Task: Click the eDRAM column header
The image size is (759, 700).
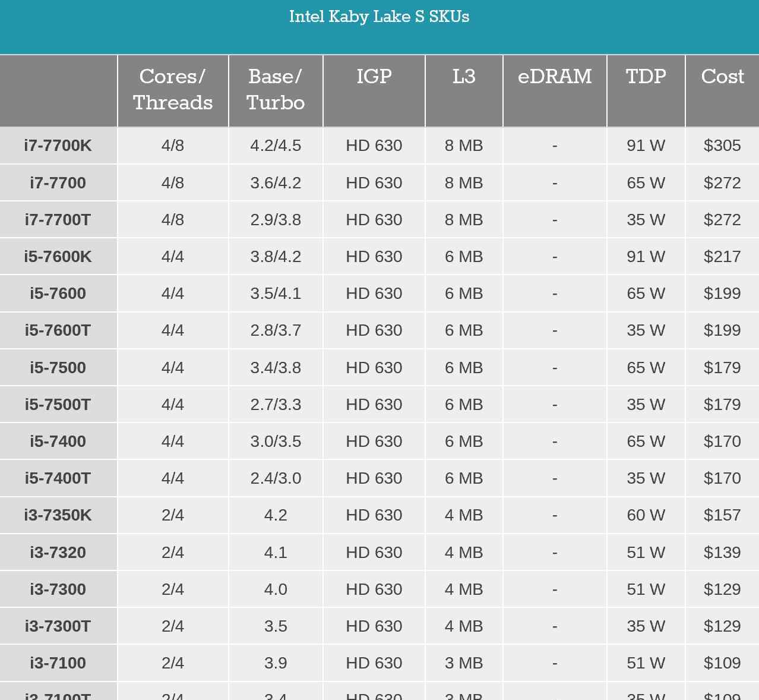Action: point(555,90)
